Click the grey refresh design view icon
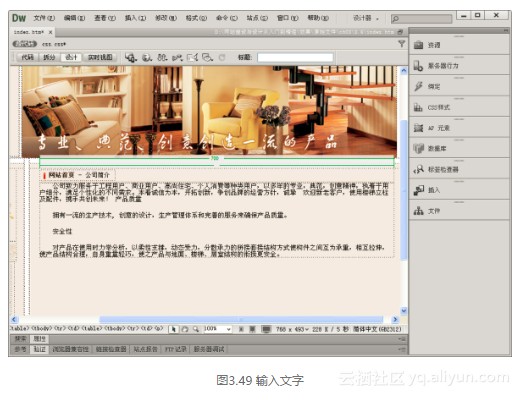This screenshot has width=520, height=397. [x=222, y=57]
